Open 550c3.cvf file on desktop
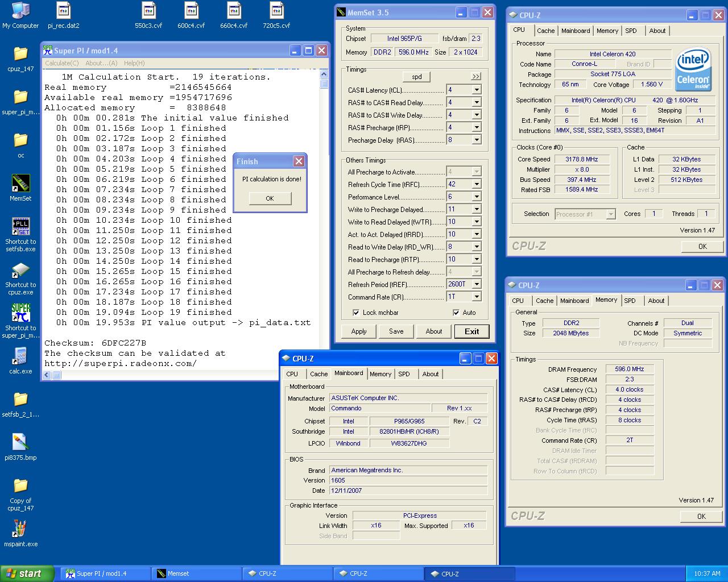The image size is (728, 582). pos(148,15)
